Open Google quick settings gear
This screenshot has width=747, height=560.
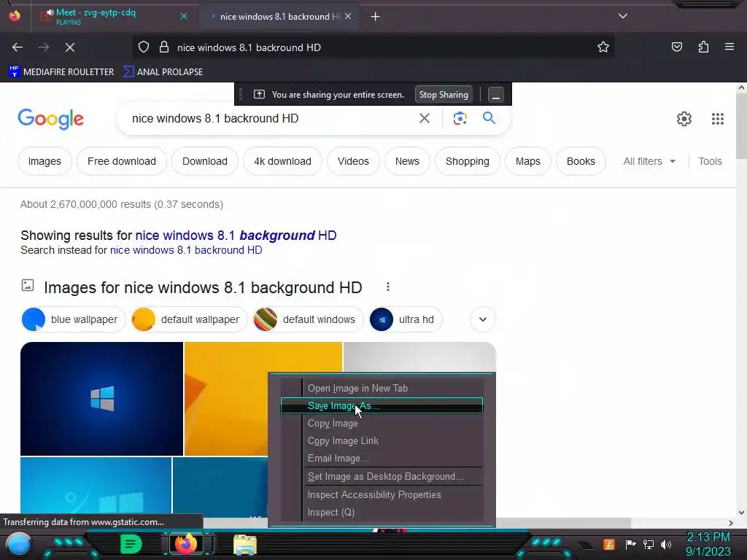(684, 119)
